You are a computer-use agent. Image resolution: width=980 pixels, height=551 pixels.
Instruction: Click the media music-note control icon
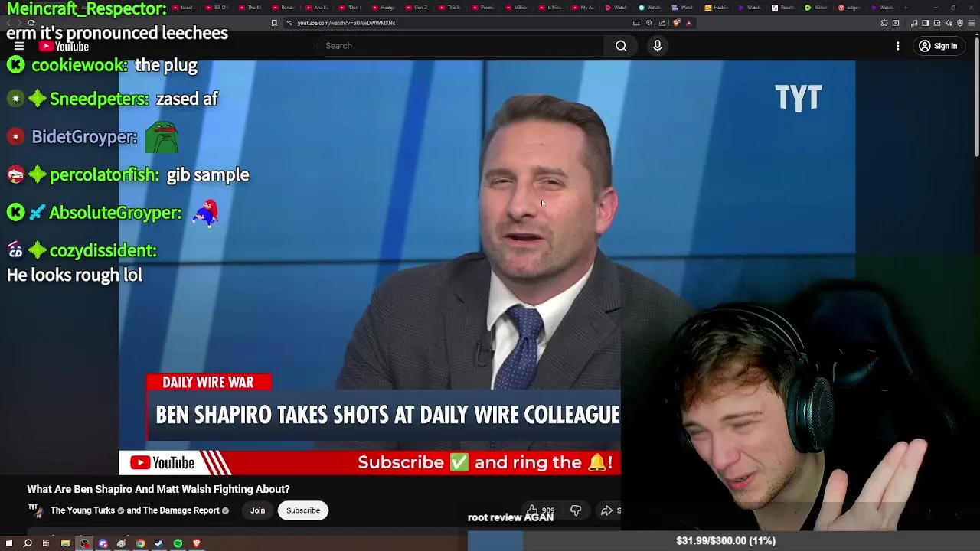pyautogui.click(x=914, y=23)
